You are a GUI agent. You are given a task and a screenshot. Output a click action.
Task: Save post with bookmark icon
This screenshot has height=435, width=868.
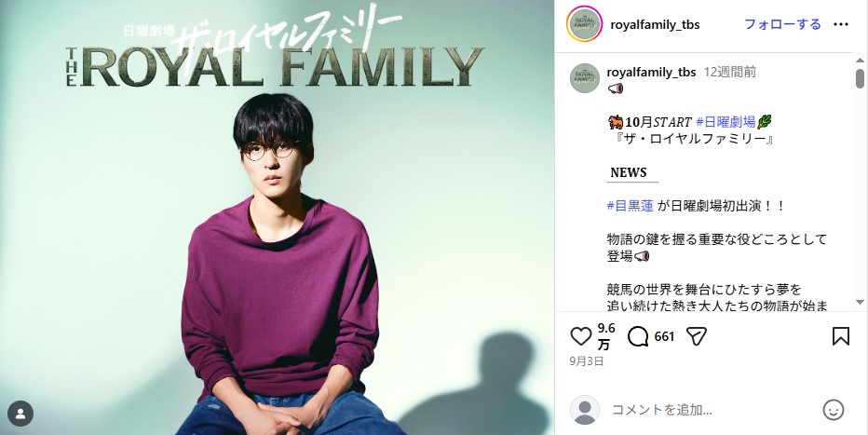841,336
